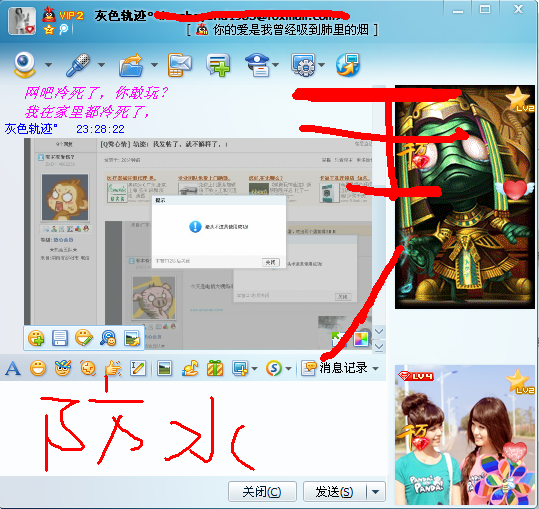Click the colorful square icon near the chat scrollbar
This screenshot has height=509, width=539.
[361, 339]
